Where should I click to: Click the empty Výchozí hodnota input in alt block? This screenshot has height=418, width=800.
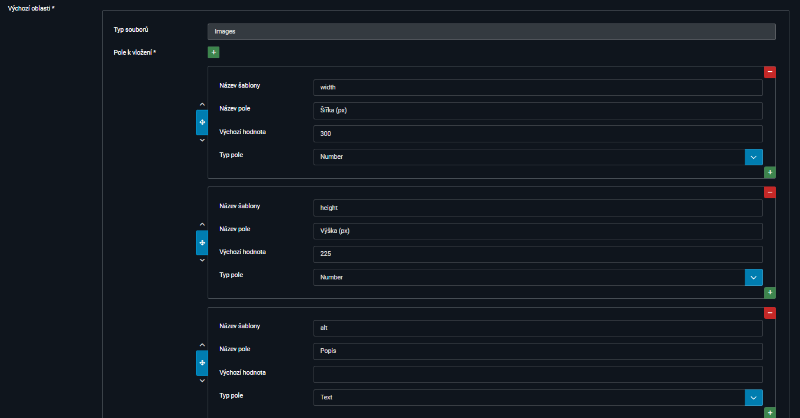pos(537,374)
